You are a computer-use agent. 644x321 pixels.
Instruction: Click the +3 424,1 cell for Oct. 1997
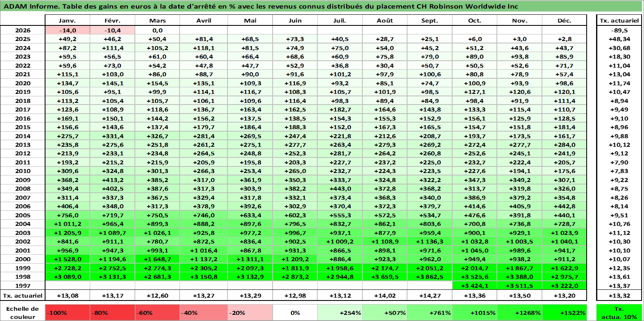click(475, 286)
